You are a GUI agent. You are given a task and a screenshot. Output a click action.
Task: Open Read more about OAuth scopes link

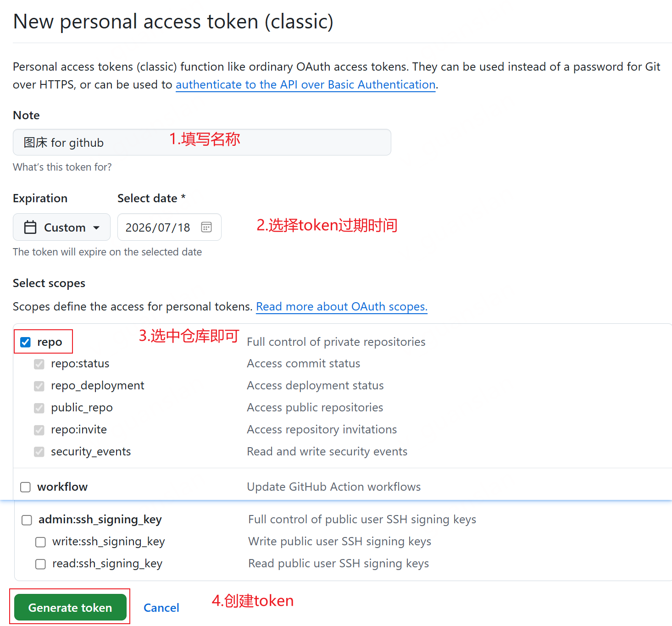tap(341, 306)
